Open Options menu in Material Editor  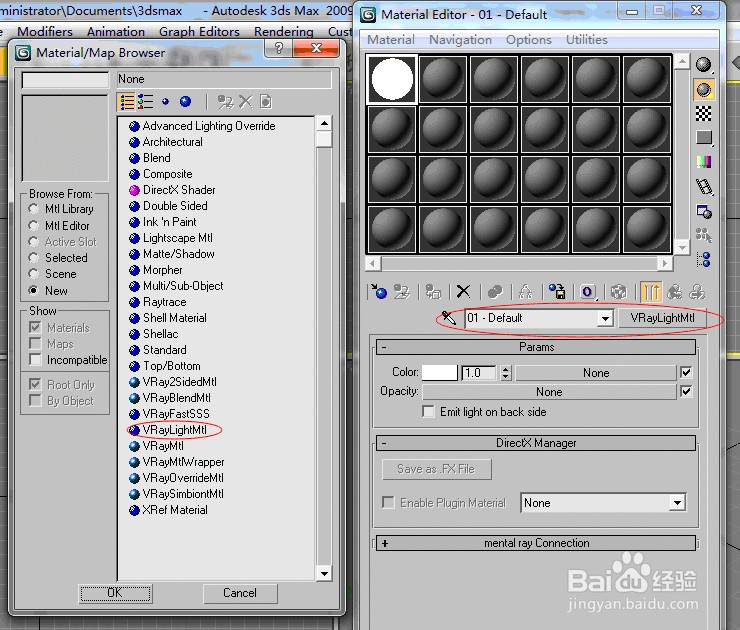pos(529,40)
